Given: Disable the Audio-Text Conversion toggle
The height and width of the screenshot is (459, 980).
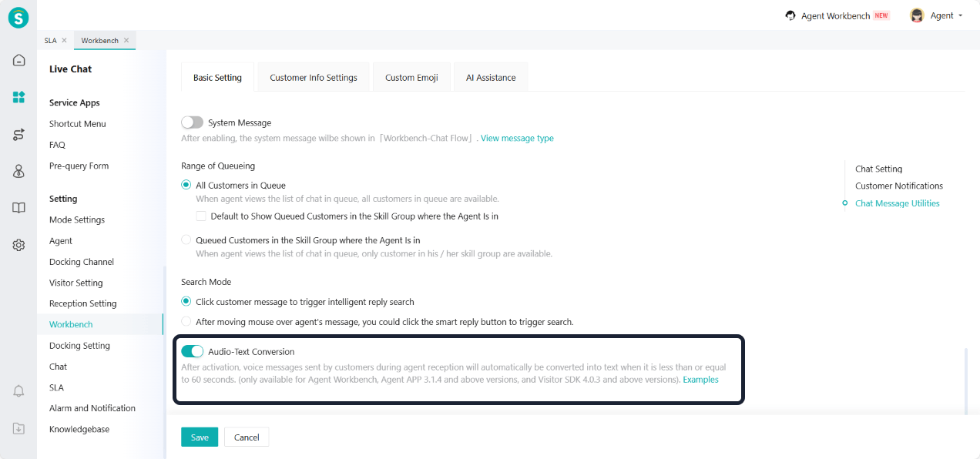Looking at the screenshot, I should [192, 352].
